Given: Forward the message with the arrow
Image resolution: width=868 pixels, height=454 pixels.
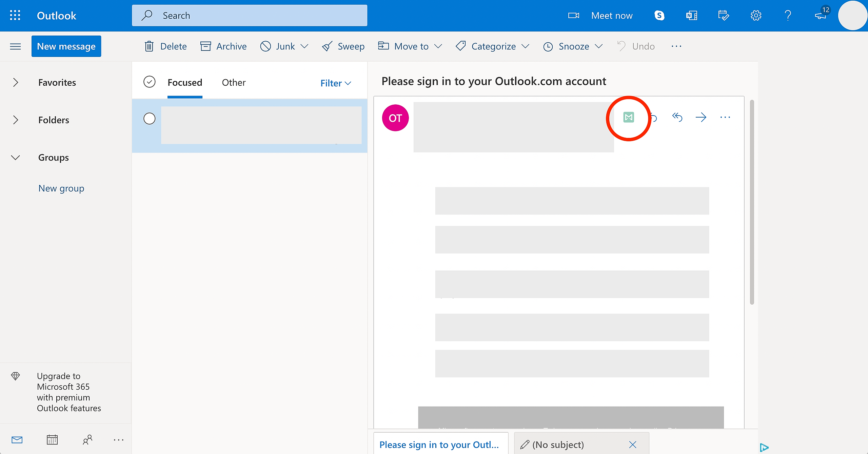Looking at the screenshot, I should click(x=701, y=118).
